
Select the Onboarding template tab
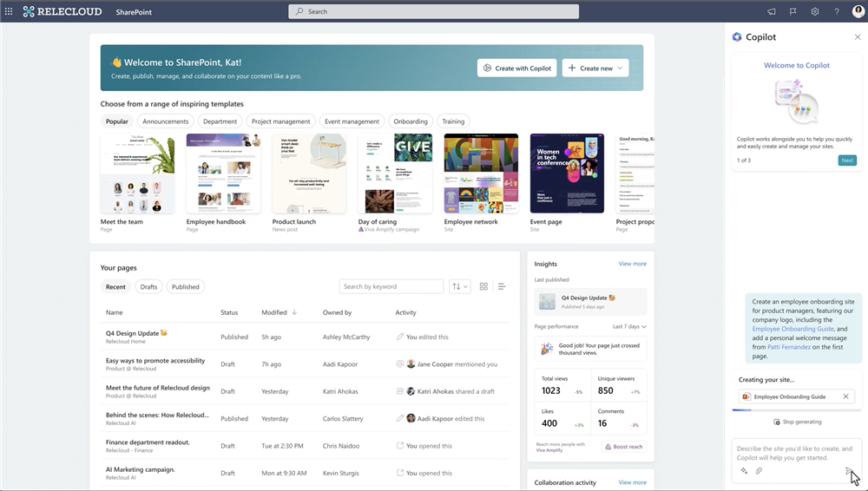click(411, 121)
